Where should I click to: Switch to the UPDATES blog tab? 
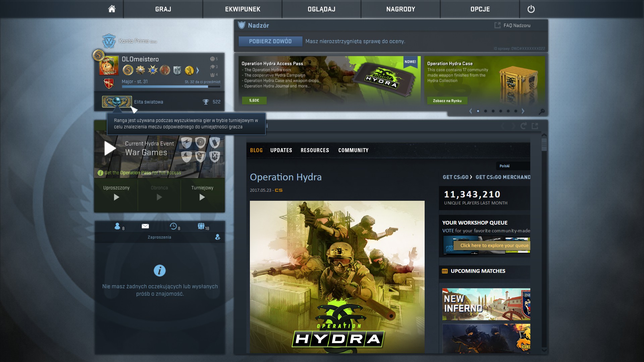pyautogui.click(x=281, y=150)
